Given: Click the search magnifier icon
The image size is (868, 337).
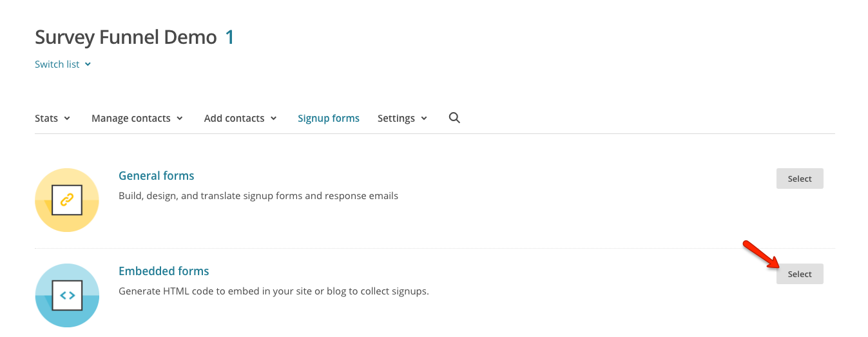Looking at the screenshot, I should coord(454,118).
